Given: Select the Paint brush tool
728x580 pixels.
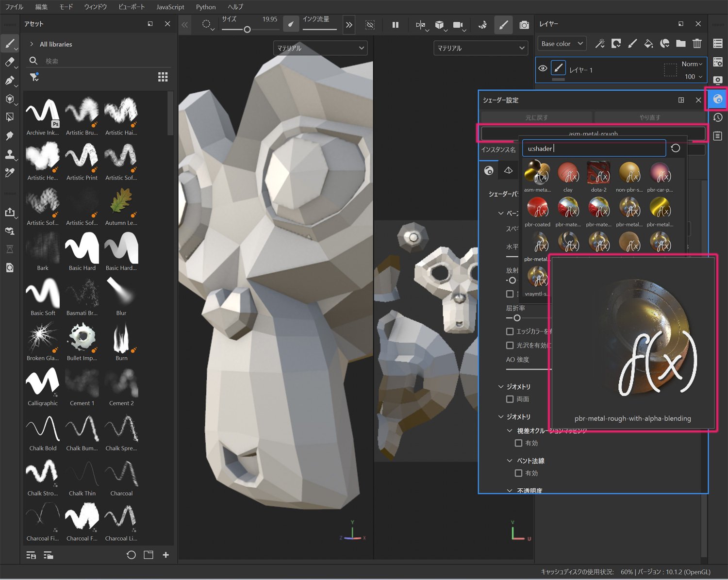Looking at the screenshot, I should click(10, 44).
